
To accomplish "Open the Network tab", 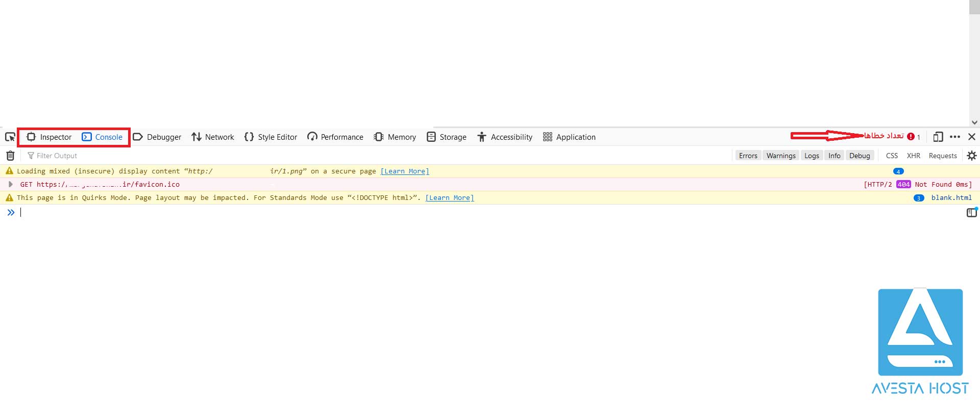I will [213, 137].
